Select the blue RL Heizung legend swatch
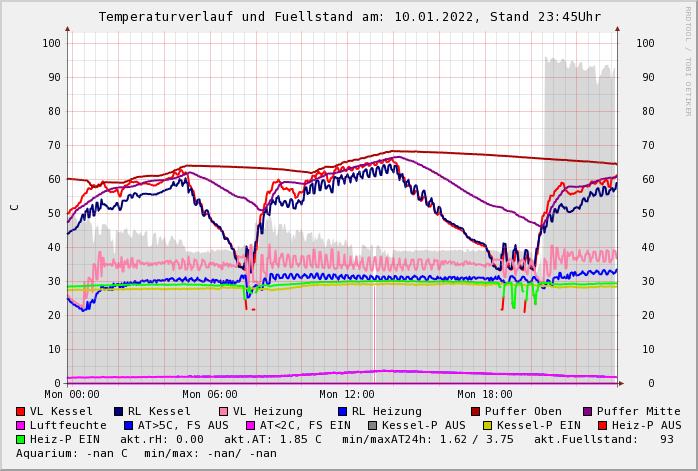The height and width of the screenshot is (471, 698). click(x=342, y=411)
